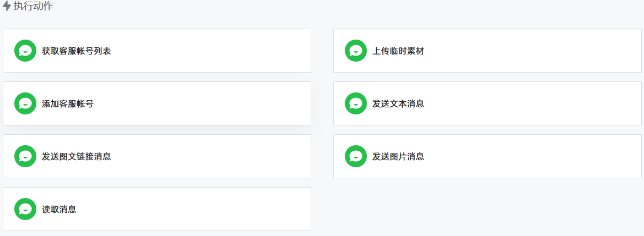Select the chat bubble icon for 添加客服帐号
The height and width of the screenshot is (236, 644).
point(25,103)
